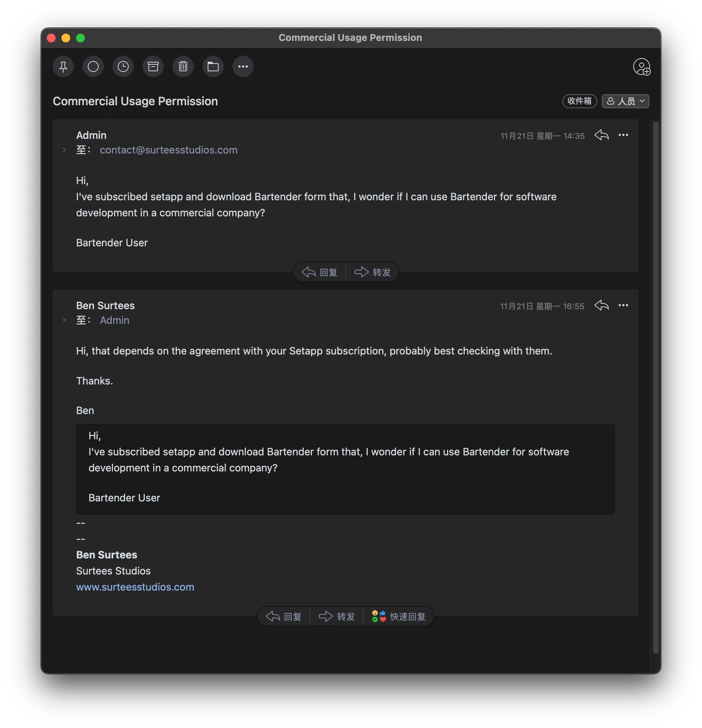The image size is (702, 728).
Task: Delete the thread with trash icon
Action: point(183,67)
